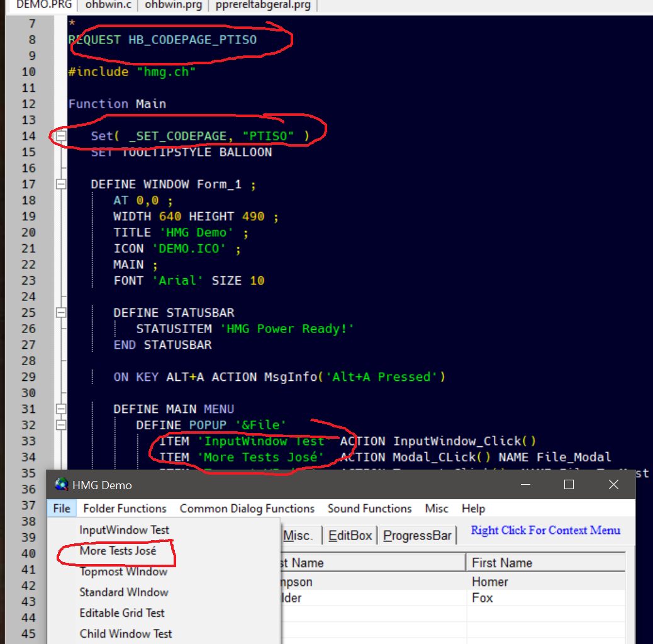The image size is (653, 644).
Task: Open the Help menu in HMG Demo
Action: click(474, 509)
